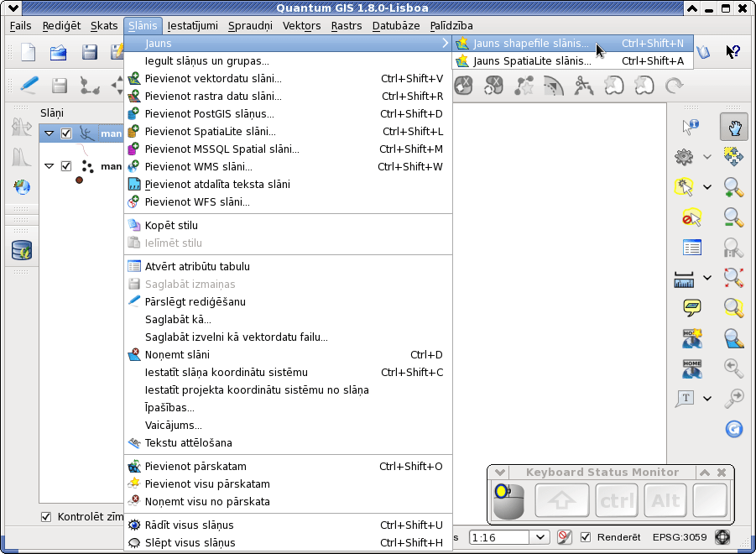Select Tekstu attēlošana menu entry

point(288,443)
